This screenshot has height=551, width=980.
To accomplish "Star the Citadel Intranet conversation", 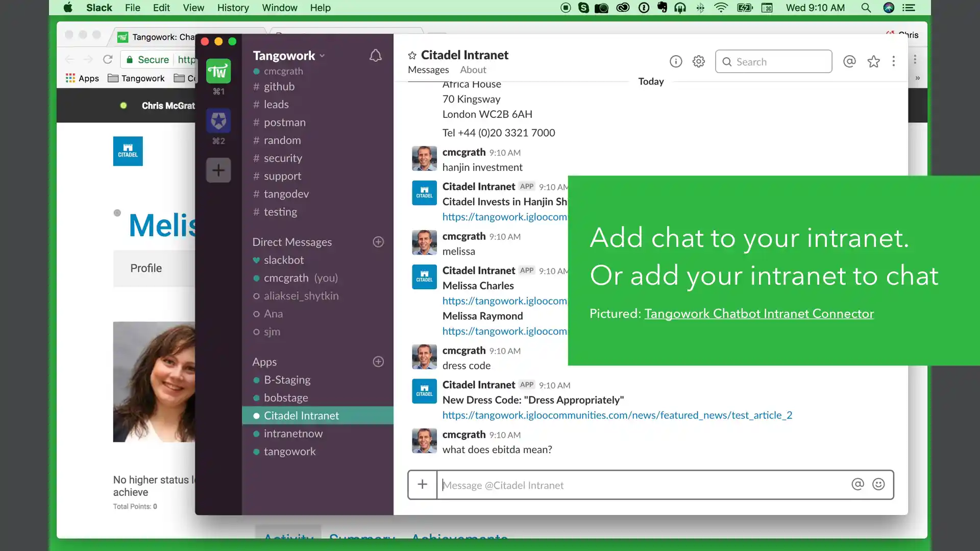I will point(412,55).
